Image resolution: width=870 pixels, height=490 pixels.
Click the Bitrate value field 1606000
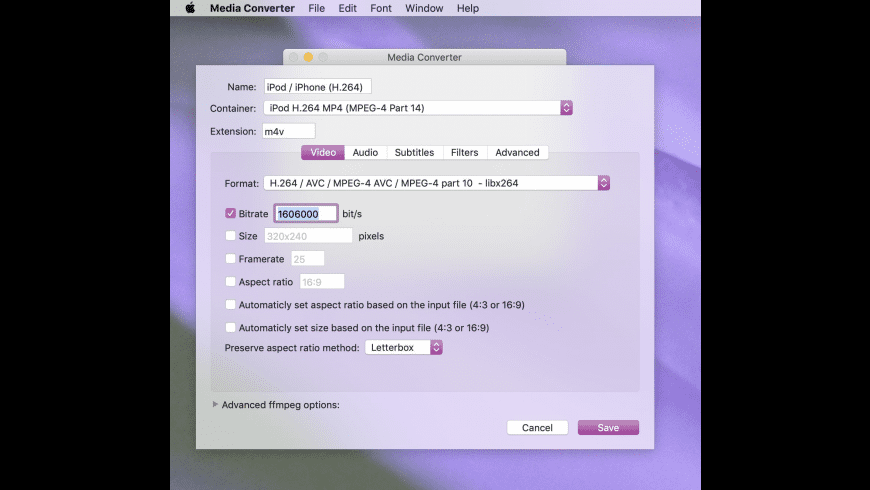point(306,214)
